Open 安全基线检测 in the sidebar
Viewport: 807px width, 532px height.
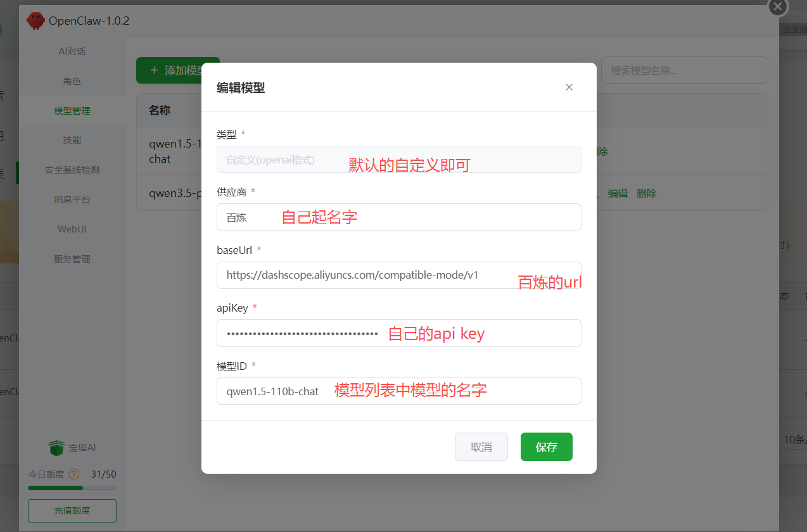click(72, 170)
